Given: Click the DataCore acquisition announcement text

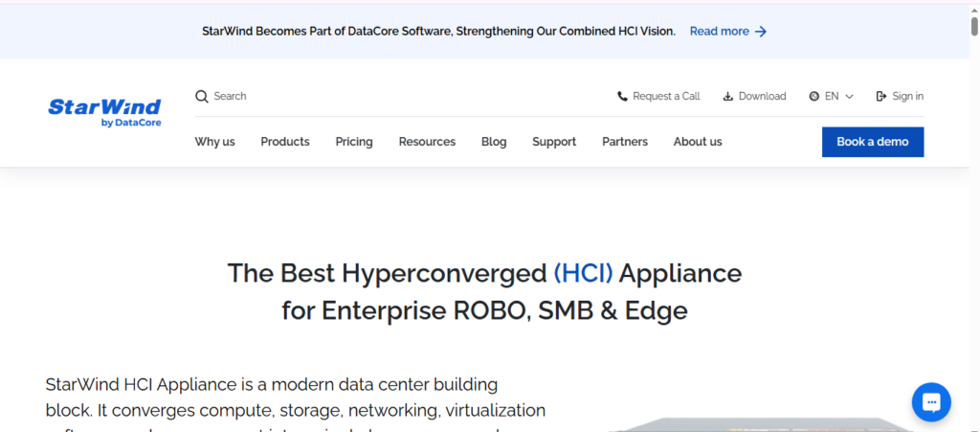Looking at the screenshot, I should tap(438, 32).
